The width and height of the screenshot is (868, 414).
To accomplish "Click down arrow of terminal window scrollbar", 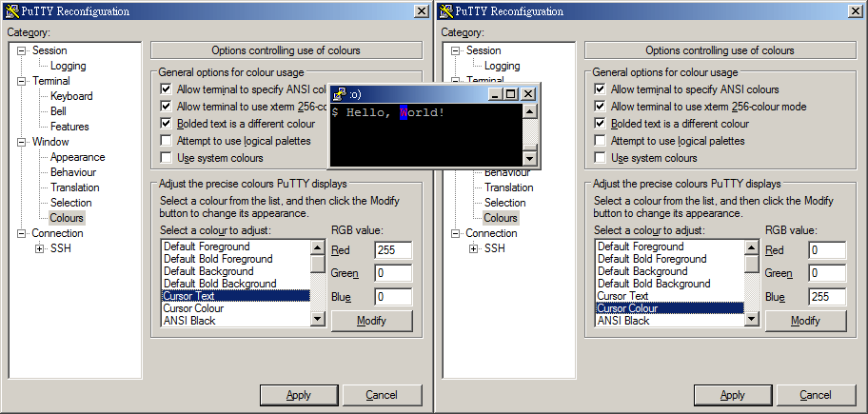I will pos(530,158).
